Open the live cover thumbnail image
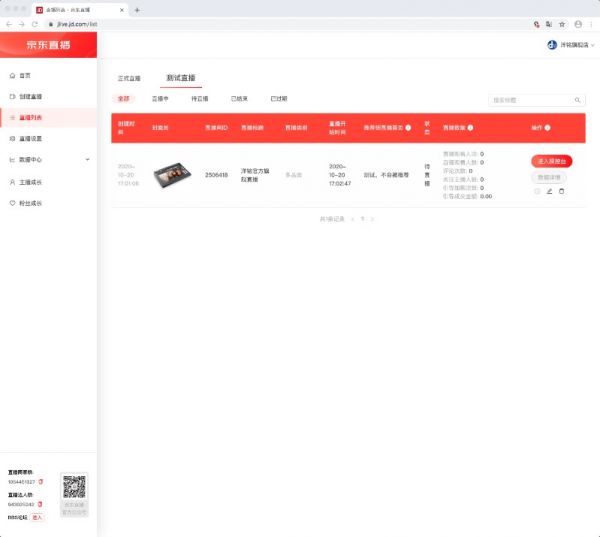 point(172,175)
